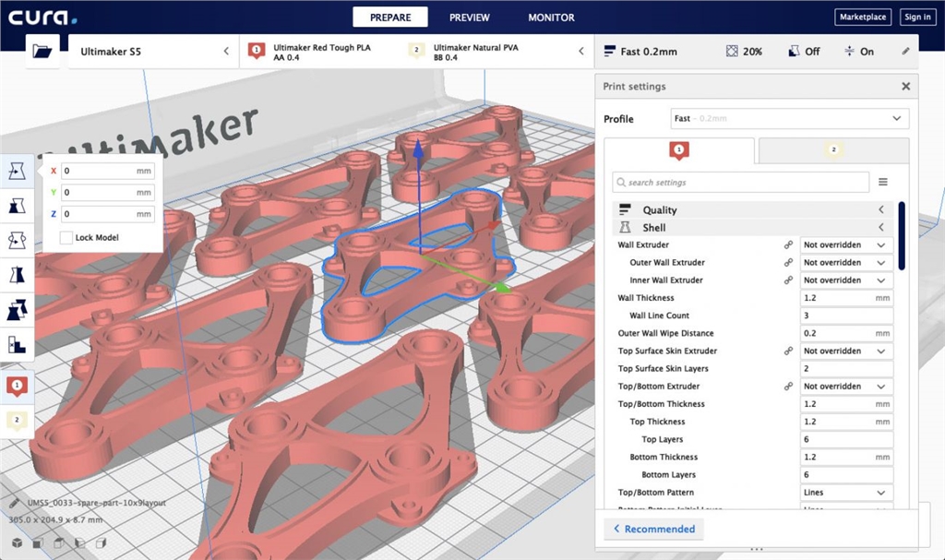Switch to the PREVIEW tab
The image size is (945, 560).
(470, 18)
